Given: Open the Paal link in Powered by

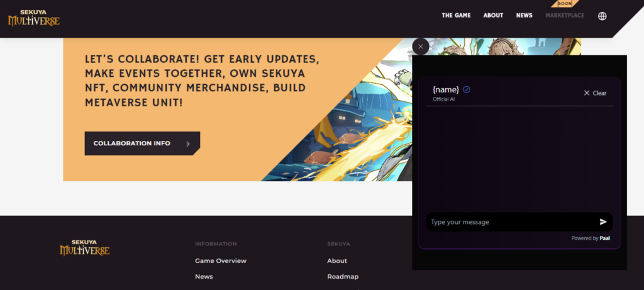Looking at the screenshot, I should 604,238.
